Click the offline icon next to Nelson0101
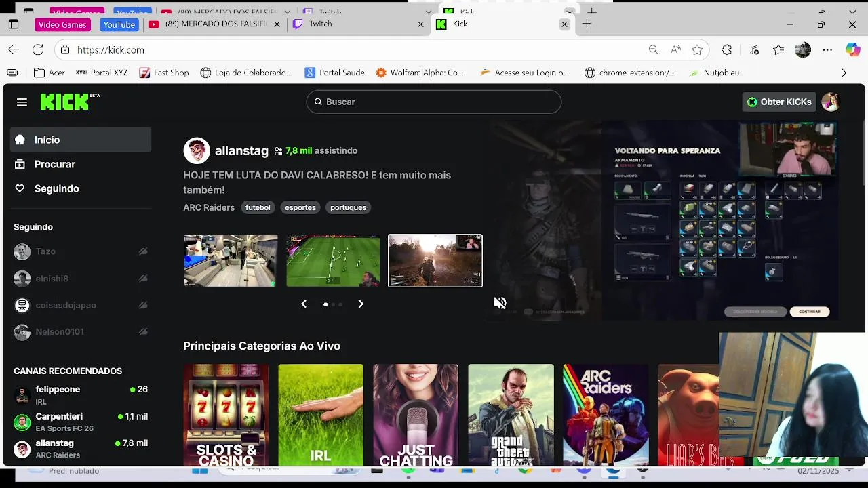Viewport: 868px width, 488px height. (x=143, y=332)
